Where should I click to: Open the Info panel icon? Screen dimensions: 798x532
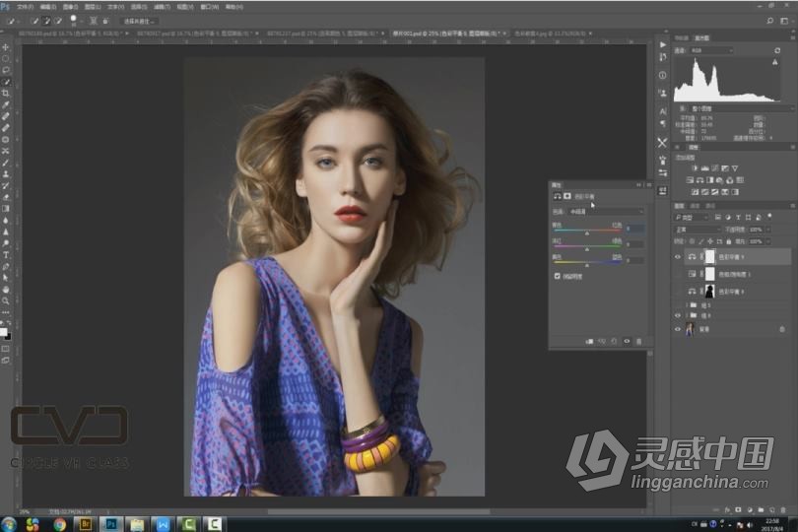coord(662,75)
